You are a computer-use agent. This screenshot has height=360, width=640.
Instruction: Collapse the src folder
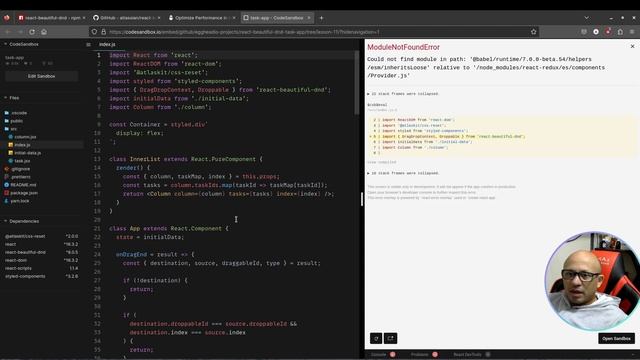click(x=13, y=129)
